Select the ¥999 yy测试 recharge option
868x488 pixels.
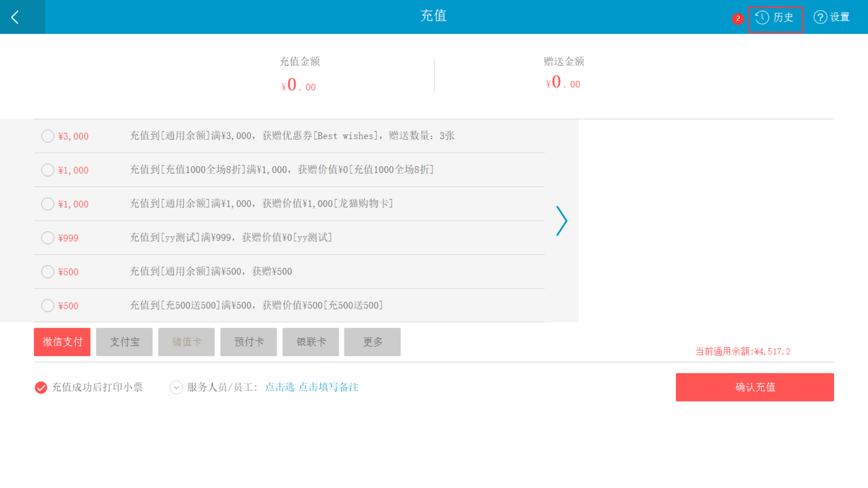click(x=47, y=238)
